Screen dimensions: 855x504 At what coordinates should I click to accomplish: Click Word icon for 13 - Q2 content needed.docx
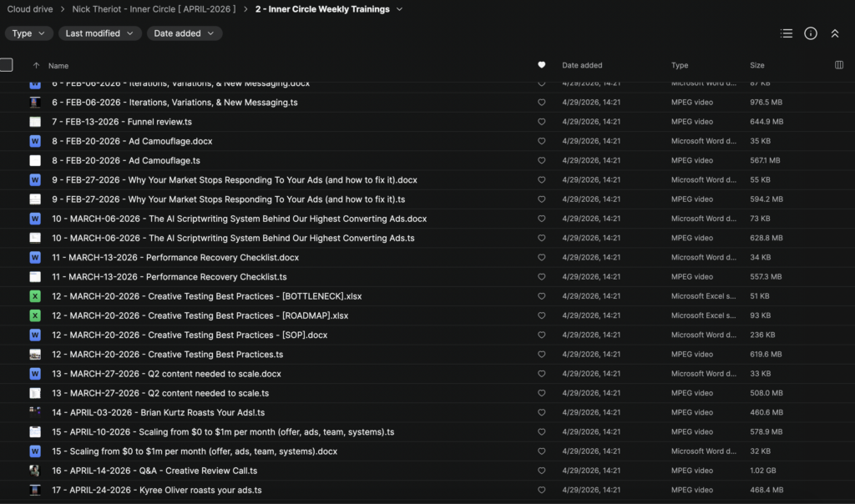click(35, 374)
